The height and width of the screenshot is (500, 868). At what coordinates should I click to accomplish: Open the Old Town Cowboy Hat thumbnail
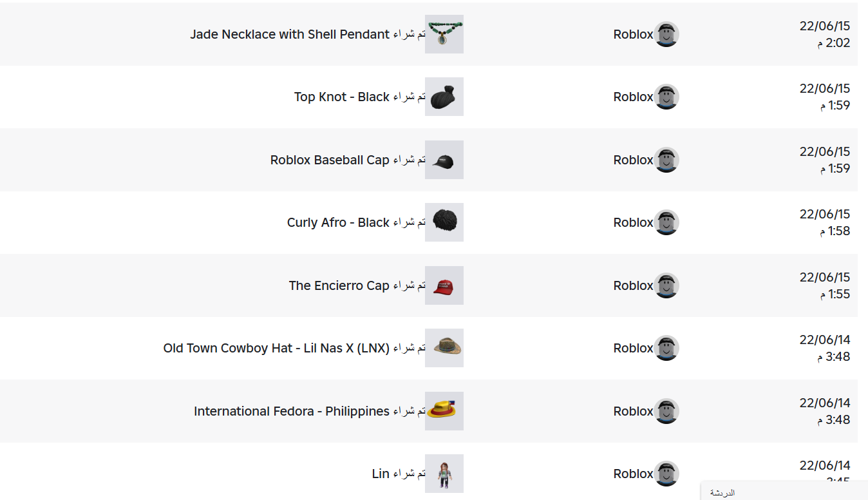[444, 348]
